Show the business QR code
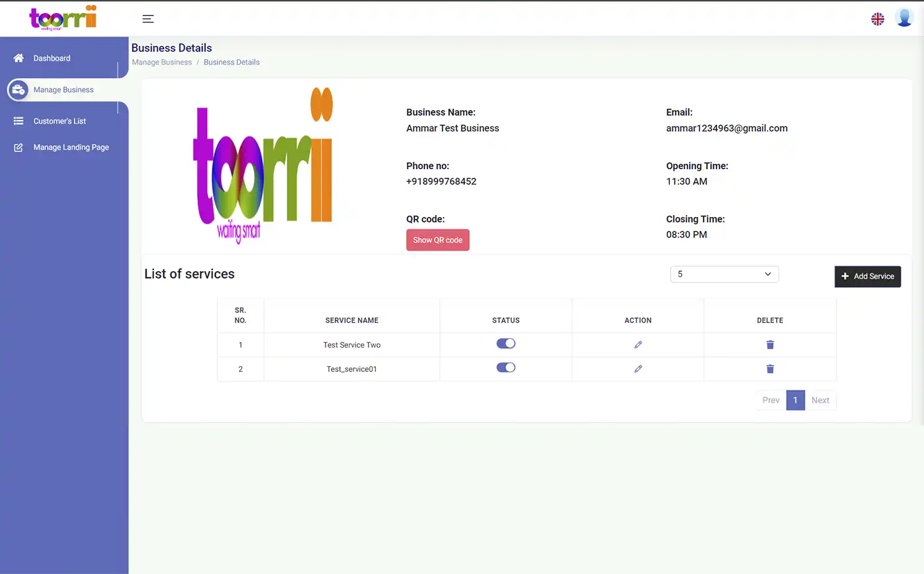 [x=437, y=239]
